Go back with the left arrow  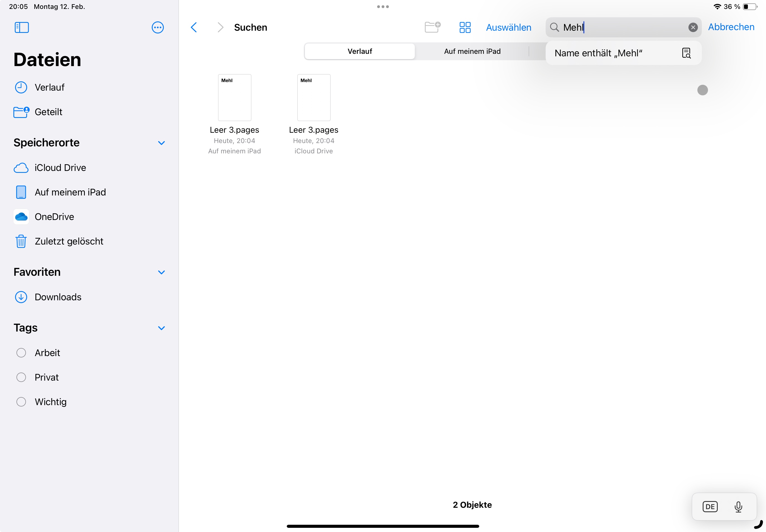coord(194,27)
